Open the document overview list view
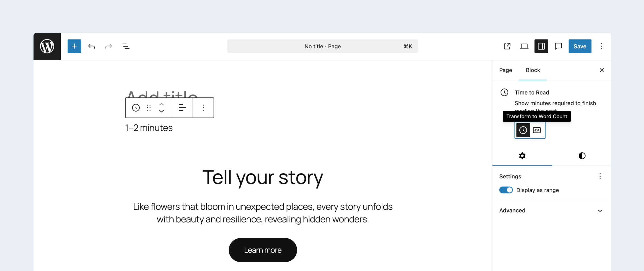Viewport: 644px width, 271px height. 126,46
